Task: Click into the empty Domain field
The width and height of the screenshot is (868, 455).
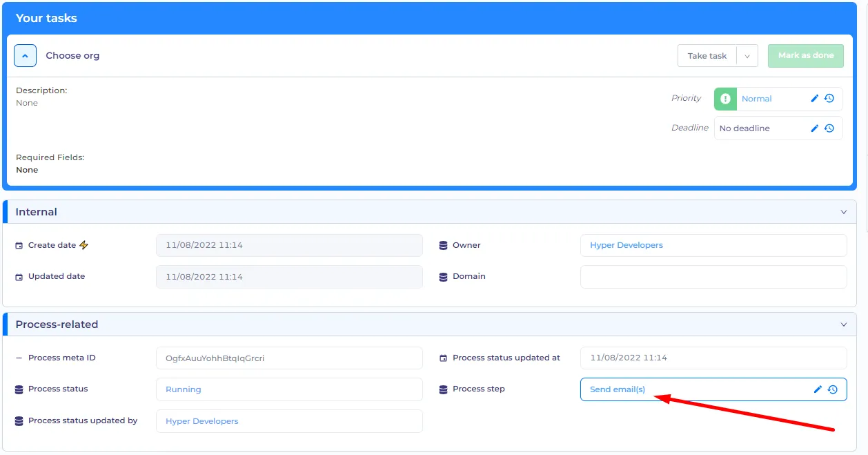Action: click(x=713, y=277)
